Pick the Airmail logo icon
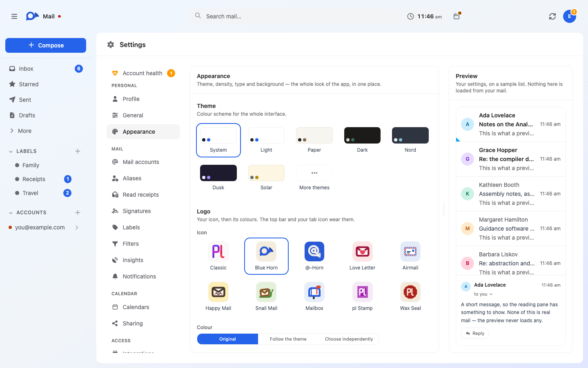The width and height of the screenshot is (588, 368). 410,256
